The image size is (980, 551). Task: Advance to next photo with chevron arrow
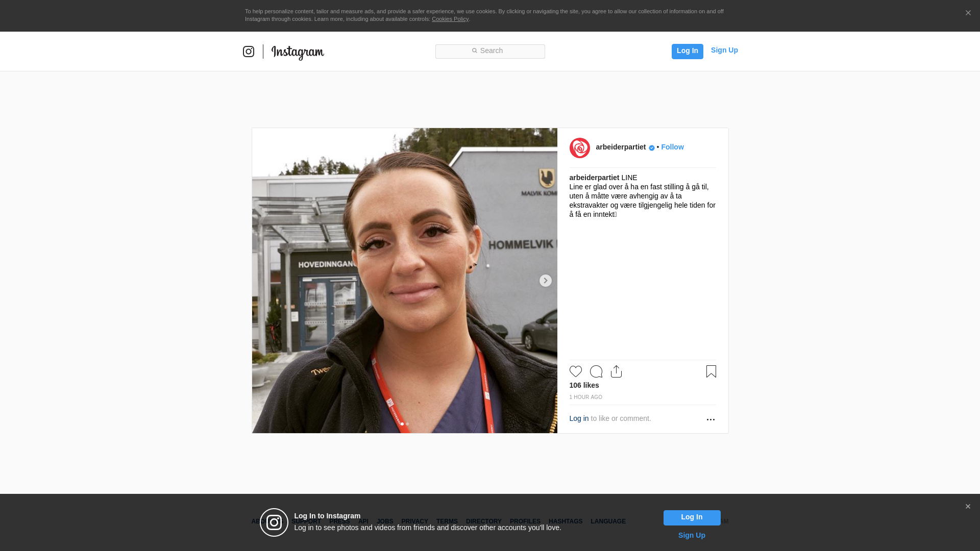[545, 281]
